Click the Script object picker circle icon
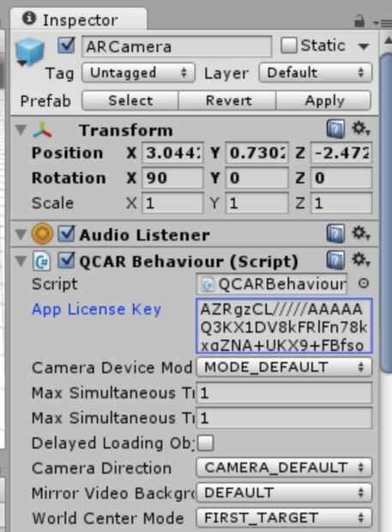This screenshot has height=532, width=392. coord(364,283)
